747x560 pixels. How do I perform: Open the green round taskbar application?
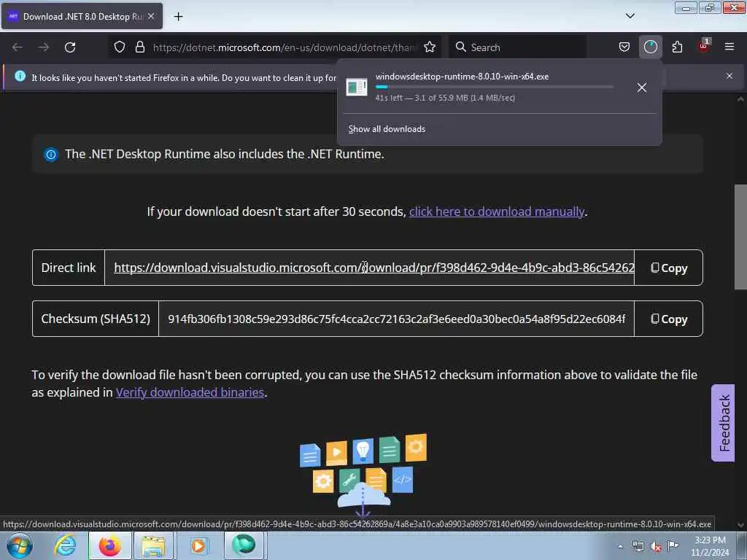[244, 545]
